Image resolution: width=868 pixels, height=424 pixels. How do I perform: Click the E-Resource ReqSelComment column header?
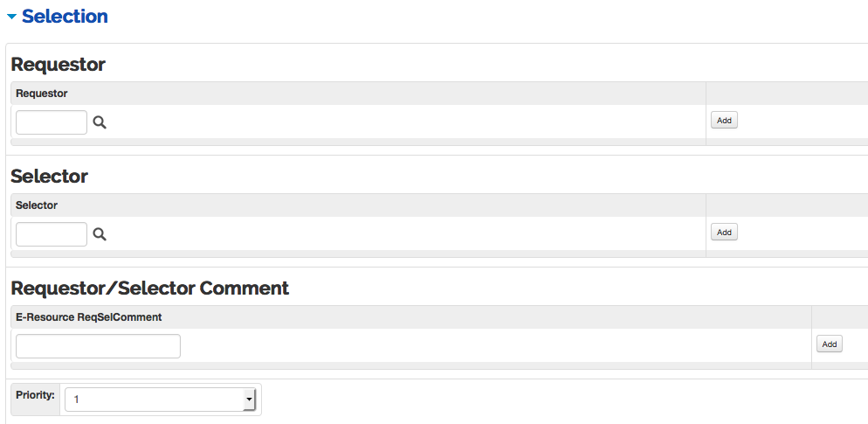click(x=89, y=317)
